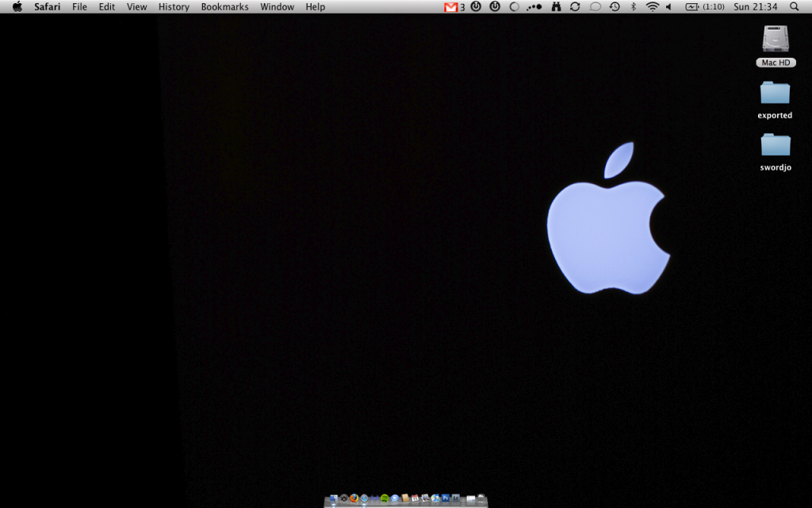
Task: Open Finder from the dock
Action: (334, 498)
